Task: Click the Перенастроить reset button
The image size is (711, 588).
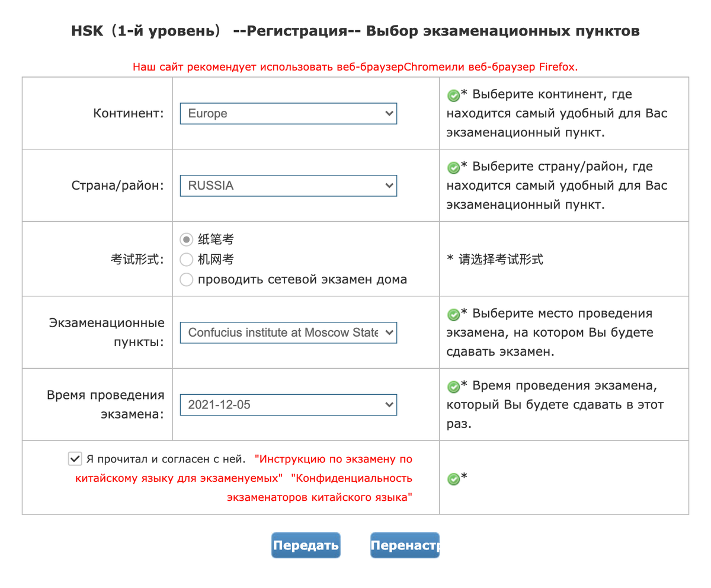Action: tap(405, 545)
